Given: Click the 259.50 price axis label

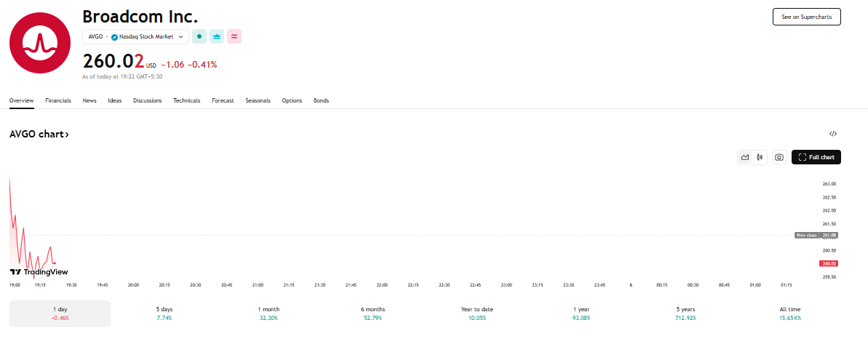Looking at the screenshot, I should 829,276.
